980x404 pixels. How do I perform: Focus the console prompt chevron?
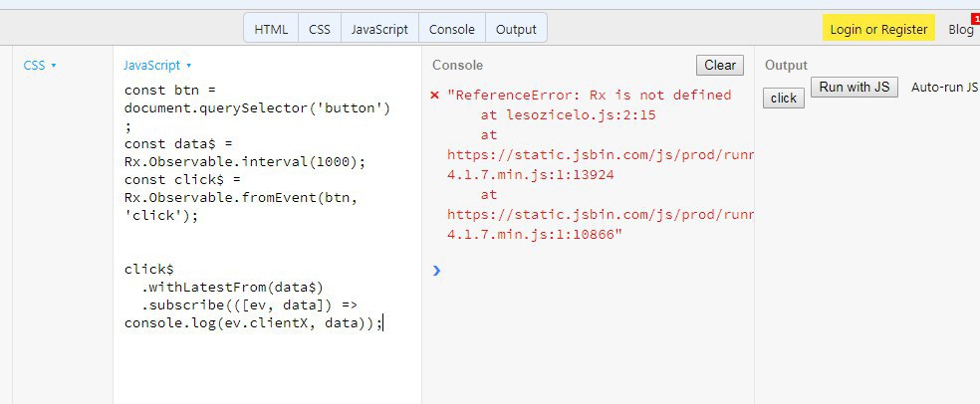436,271
